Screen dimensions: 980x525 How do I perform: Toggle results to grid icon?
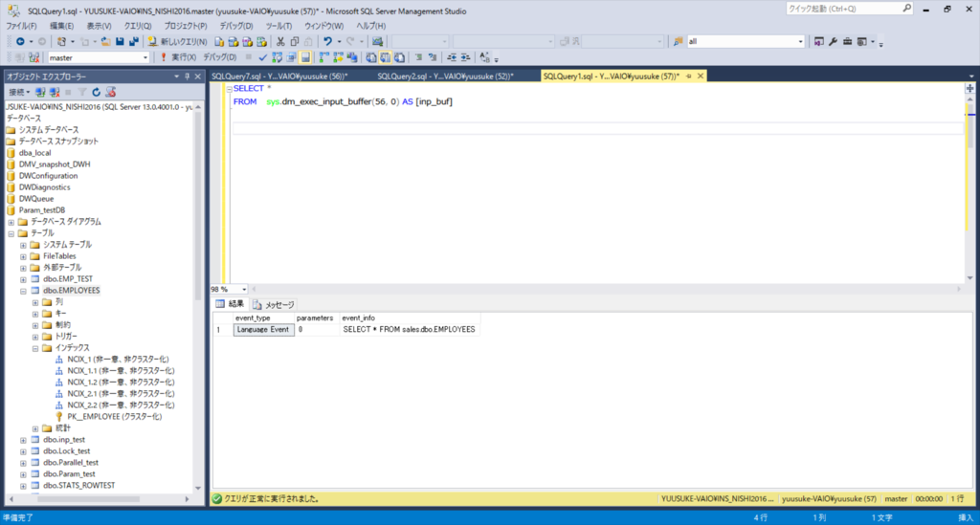tap(385, 57)
